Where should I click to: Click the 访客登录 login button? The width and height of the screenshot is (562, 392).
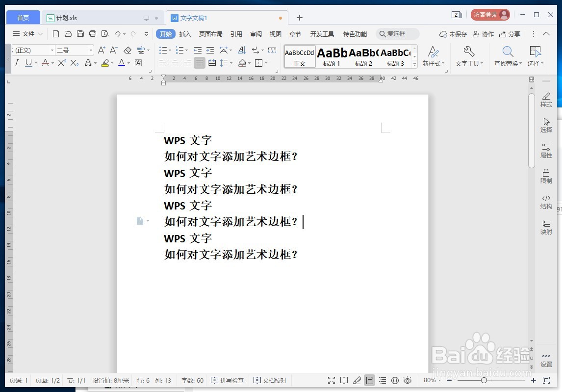click(490, 15)
